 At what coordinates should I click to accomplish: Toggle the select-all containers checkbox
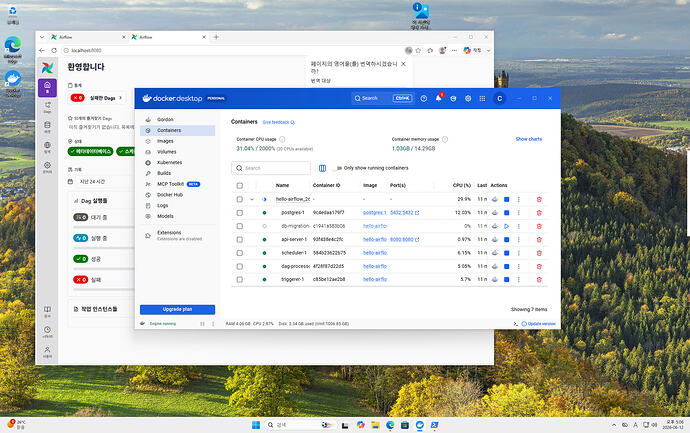pyautogui.click(x=239, y=186)
